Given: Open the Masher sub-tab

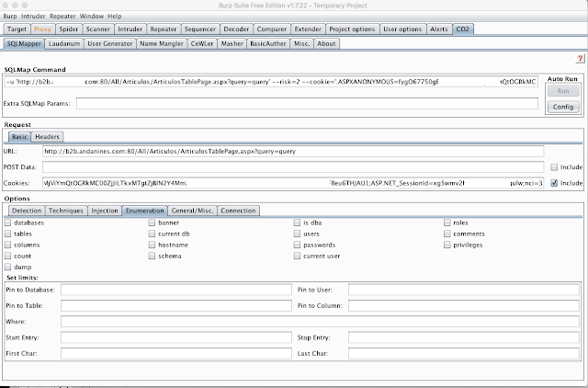Looking at the screenshot, I should click(232, 43).
